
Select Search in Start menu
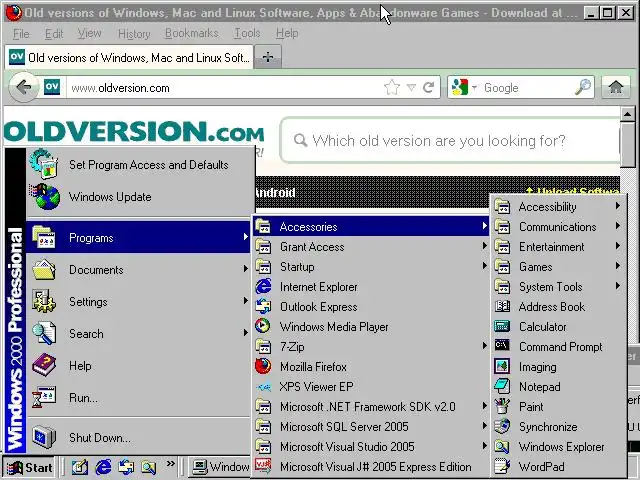pos(138,334)
